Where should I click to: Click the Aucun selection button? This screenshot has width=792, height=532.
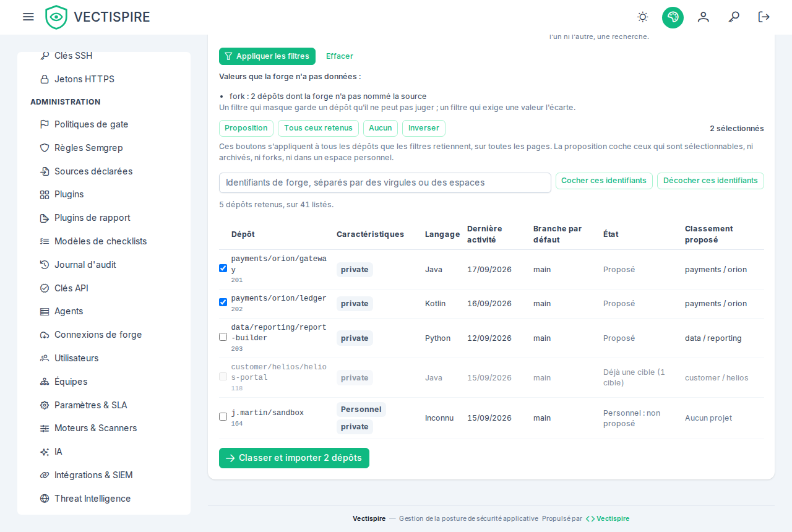[381, 128]
